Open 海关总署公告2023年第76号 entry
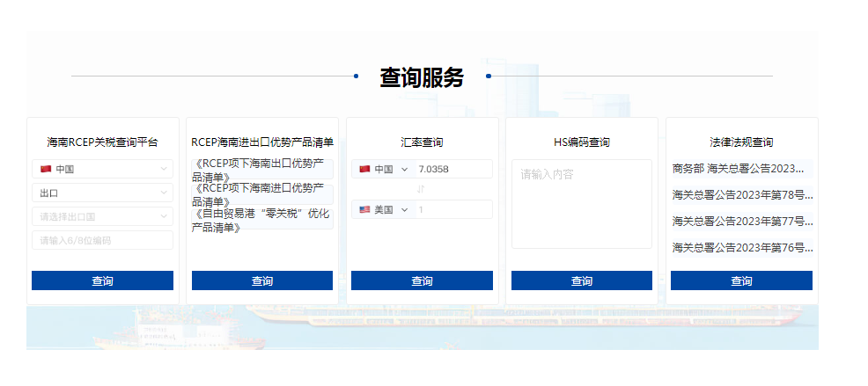This screenshot has height=386, width=868. point(742,248)
